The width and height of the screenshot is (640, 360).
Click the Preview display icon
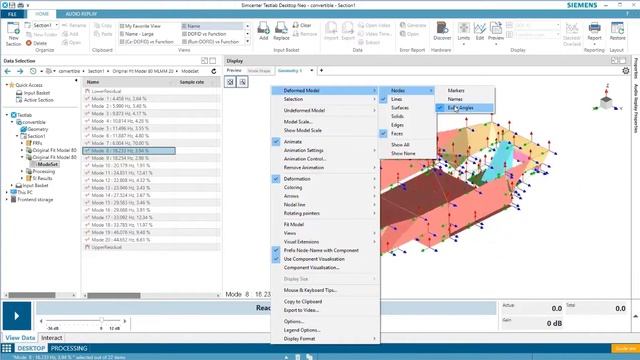pyautogui.click(x=496, y=29)
